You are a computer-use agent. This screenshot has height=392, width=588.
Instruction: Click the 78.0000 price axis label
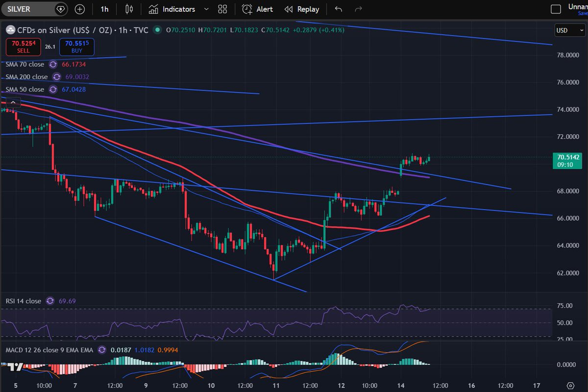tap(568, 55)
